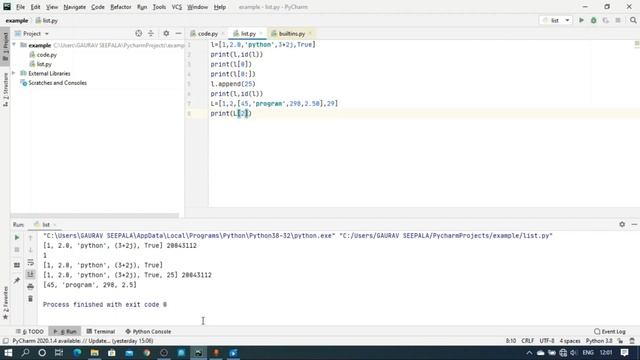This screenshot has width=640, height=360.
Task: Open the Event Log
Action: pyautogui.click(x=610, y=331)
